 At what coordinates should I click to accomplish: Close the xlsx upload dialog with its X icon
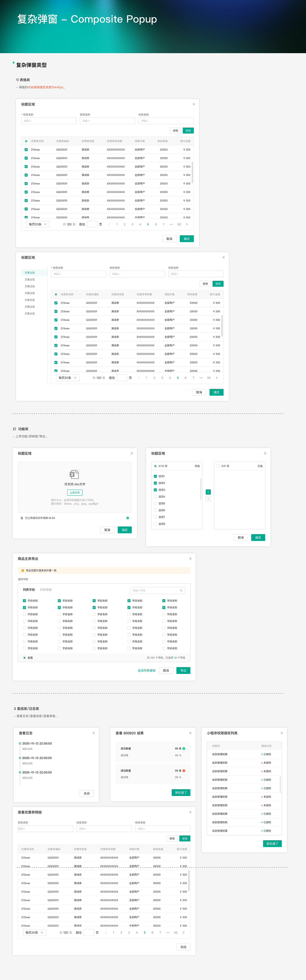tap(132, 453)
